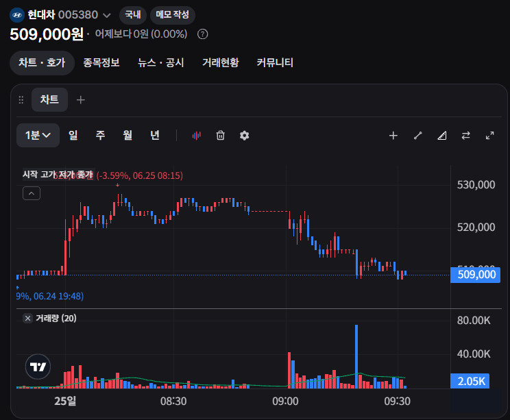
Task: Change candlestick chart type icon
Action: [x=197, y=136]
